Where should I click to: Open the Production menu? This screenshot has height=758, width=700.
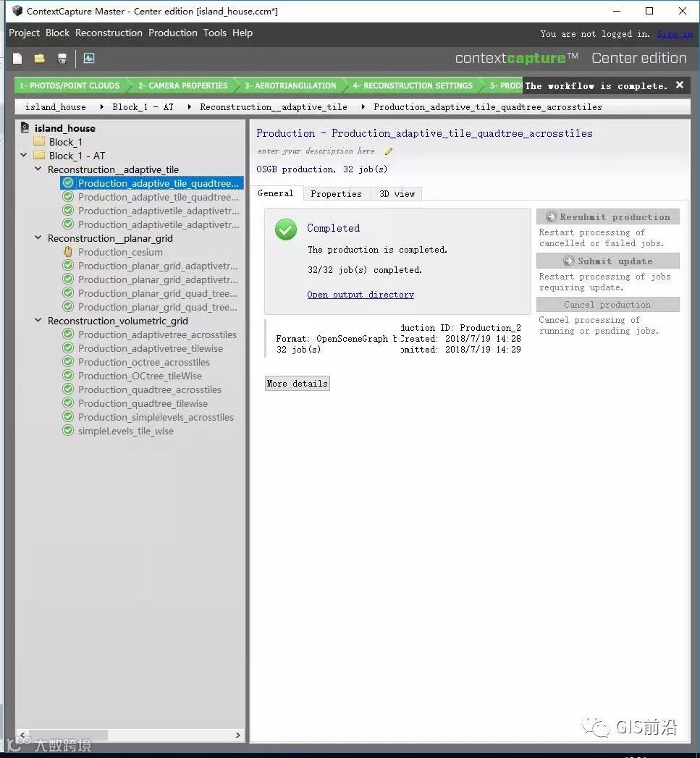(x=172, y=33)
